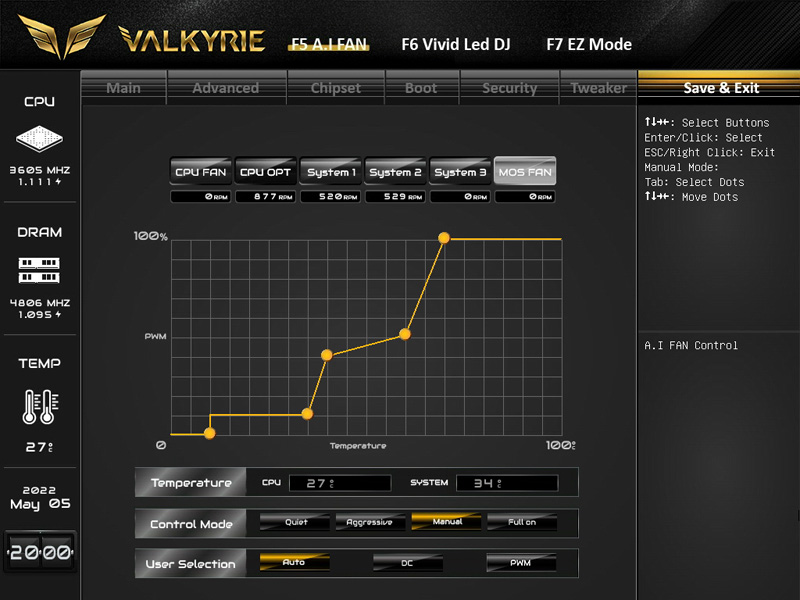Click the thermometers temperature icon
Screen dimensions: 800x600
[x=40, y=407]
